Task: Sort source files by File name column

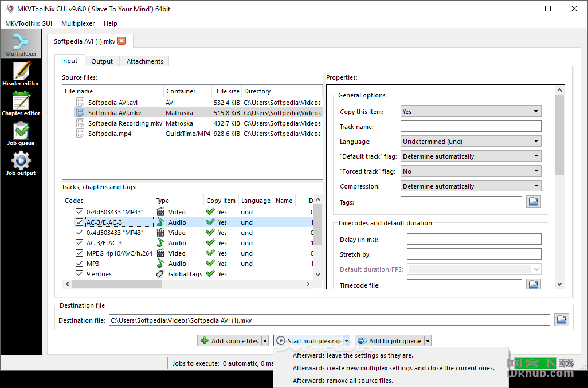Action: tap(113, 91)
